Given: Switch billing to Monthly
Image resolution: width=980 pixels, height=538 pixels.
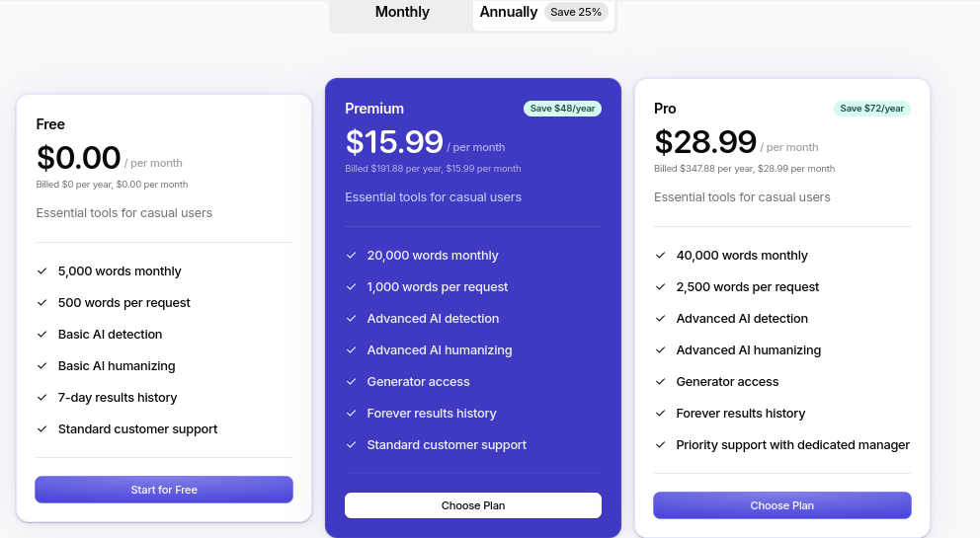Looking at the screenshot, I should pos(402,12).
